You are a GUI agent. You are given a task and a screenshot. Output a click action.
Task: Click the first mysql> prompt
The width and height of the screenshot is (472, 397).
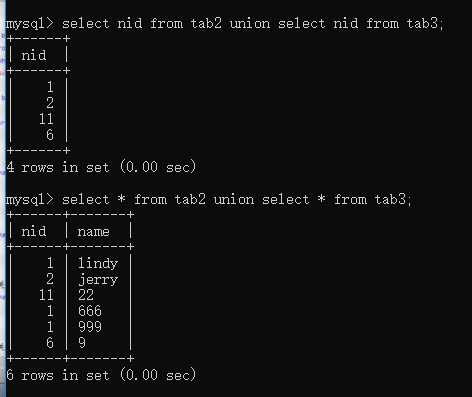29,24
